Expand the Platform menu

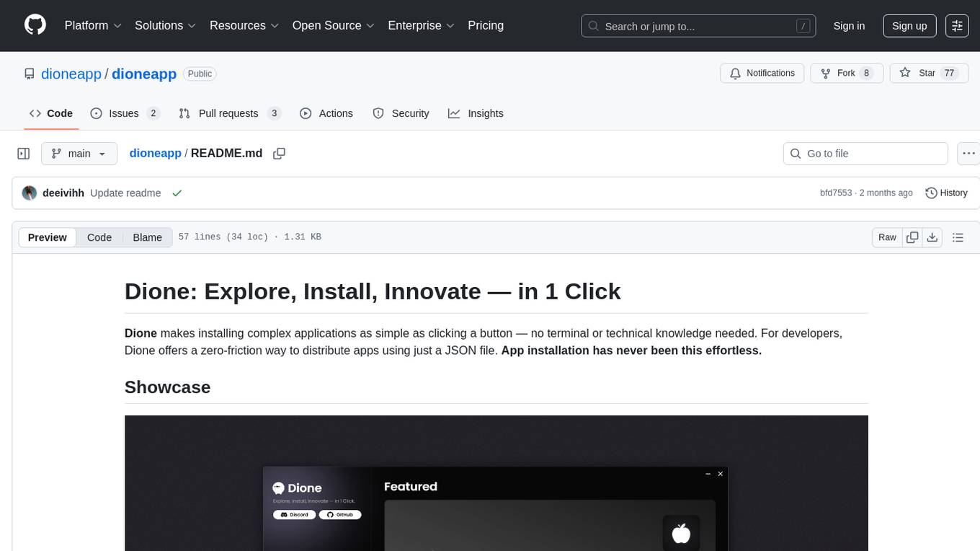(93, 25)
